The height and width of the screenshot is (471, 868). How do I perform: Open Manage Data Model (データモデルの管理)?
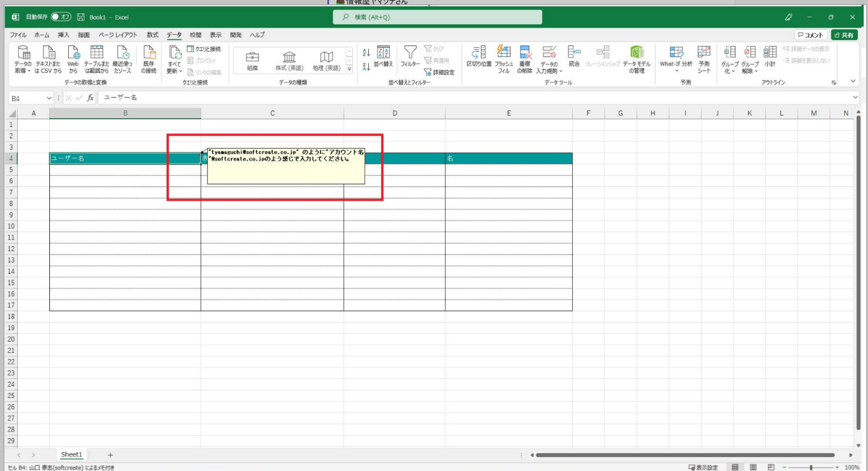point(637,59)
